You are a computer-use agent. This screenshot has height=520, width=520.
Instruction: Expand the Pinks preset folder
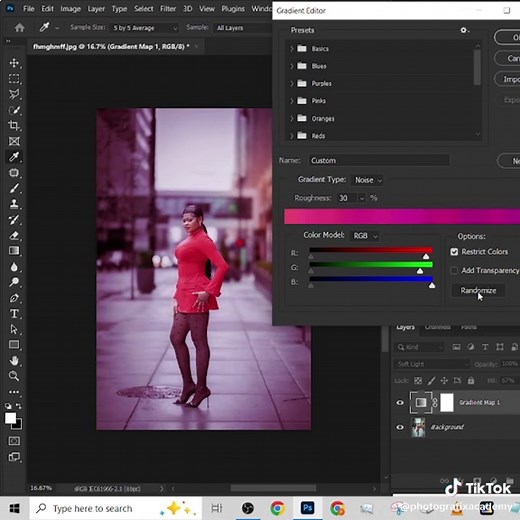click(292, 101)
